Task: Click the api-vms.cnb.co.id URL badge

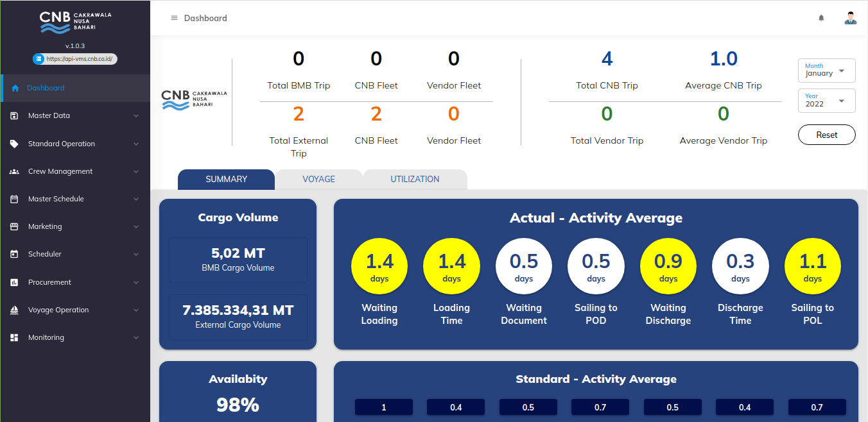Action: click(x=75, y=59)
